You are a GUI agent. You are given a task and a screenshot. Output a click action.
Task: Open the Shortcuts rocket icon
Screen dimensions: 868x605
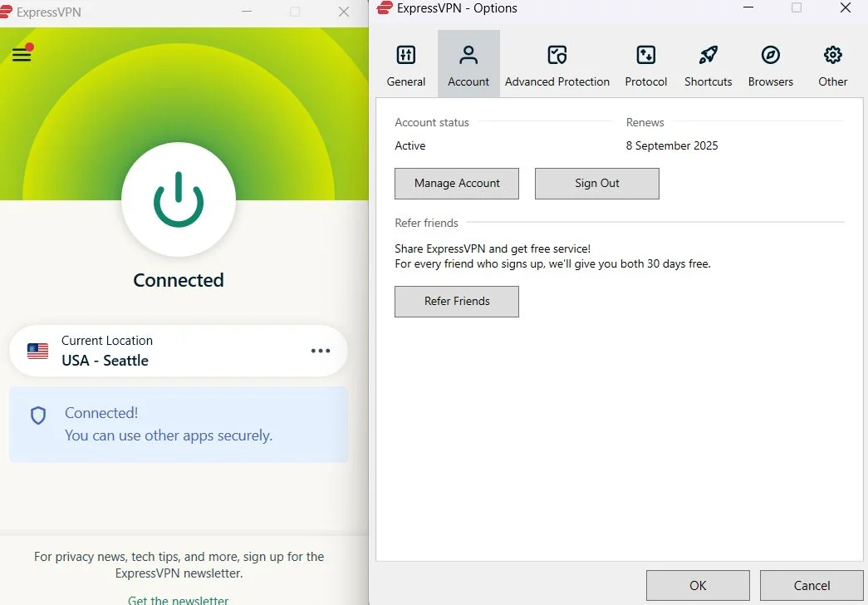(x=708, y=55)
